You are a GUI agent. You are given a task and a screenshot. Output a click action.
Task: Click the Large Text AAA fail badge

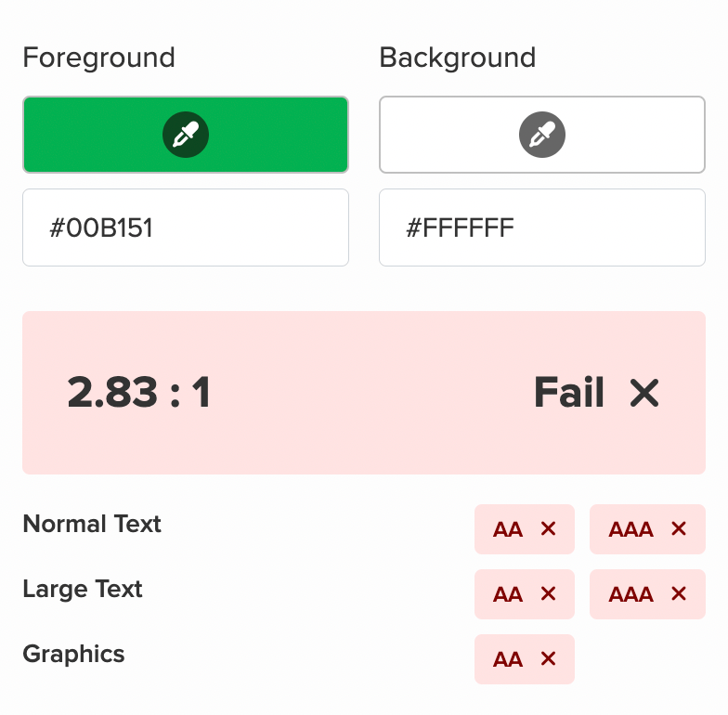[647, 594]
